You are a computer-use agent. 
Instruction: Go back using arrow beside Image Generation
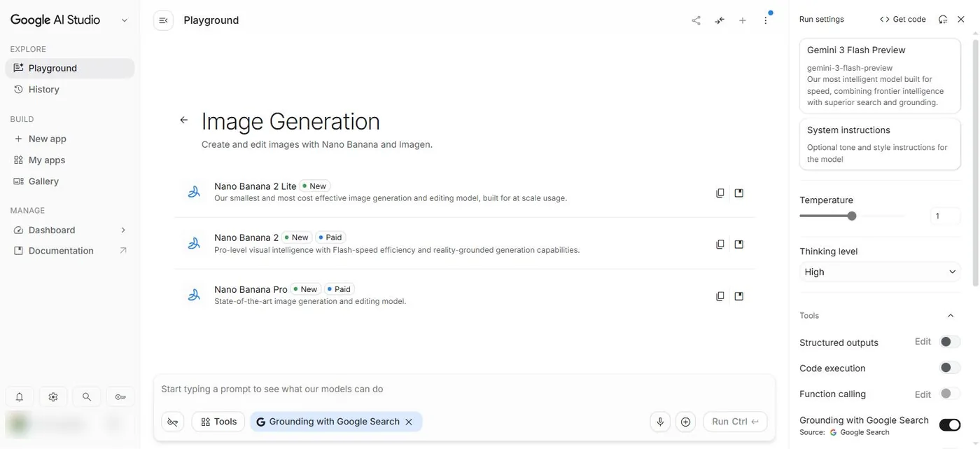(184, 120)
